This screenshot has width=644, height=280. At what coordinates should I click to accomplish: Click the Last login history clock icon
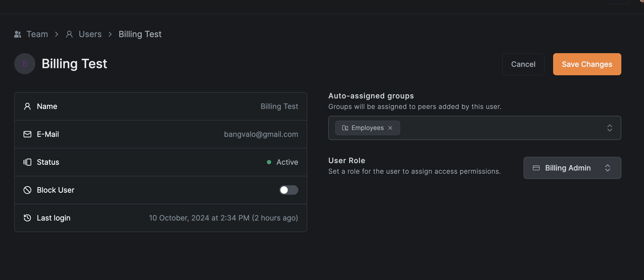[x=27, y=218]
